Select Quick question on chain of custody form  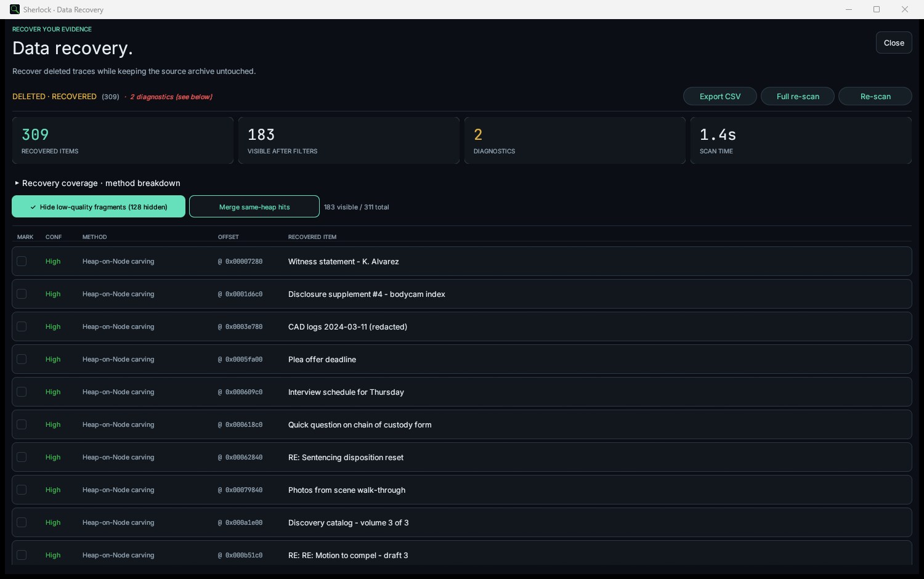(x=360, y=424)
